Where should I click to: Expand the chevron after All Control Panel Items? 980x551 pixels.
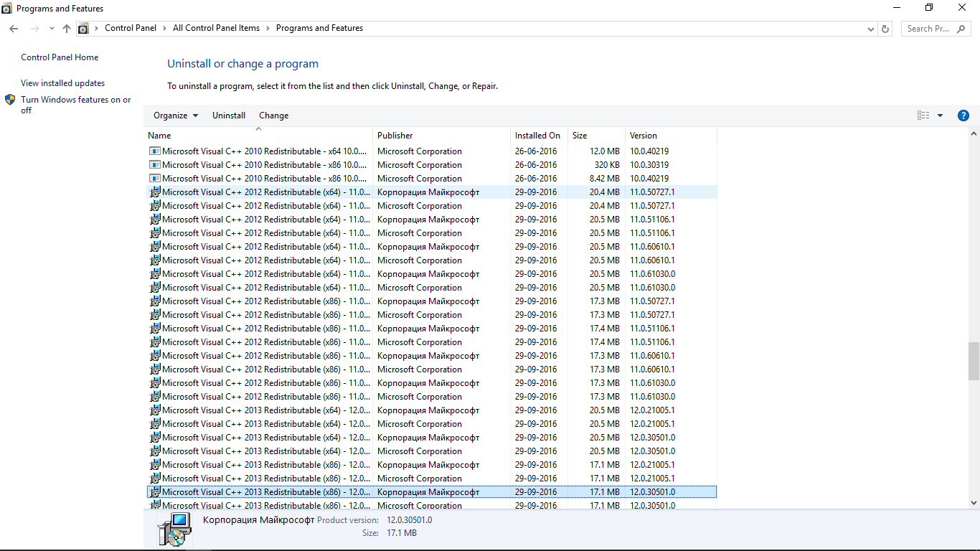pyautogui.click(x=268, y=29)
